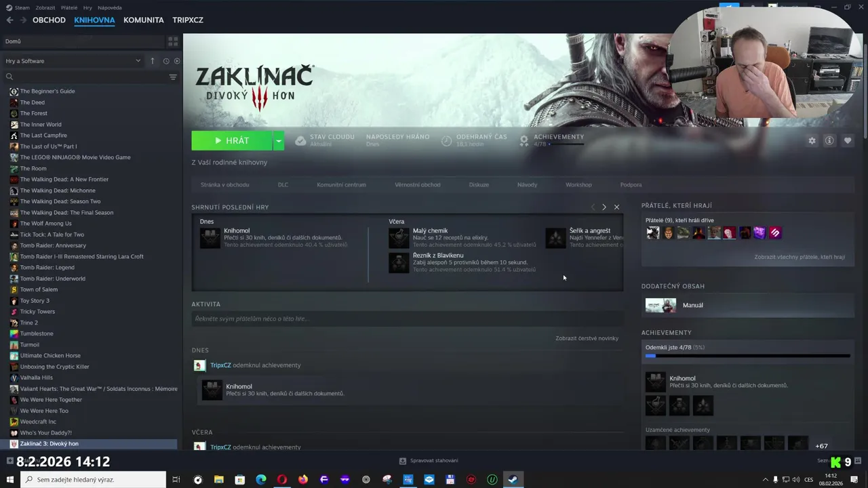868x488 pixels.
Task: Open the Diskuze tab
Action: (x=479, y=184)
